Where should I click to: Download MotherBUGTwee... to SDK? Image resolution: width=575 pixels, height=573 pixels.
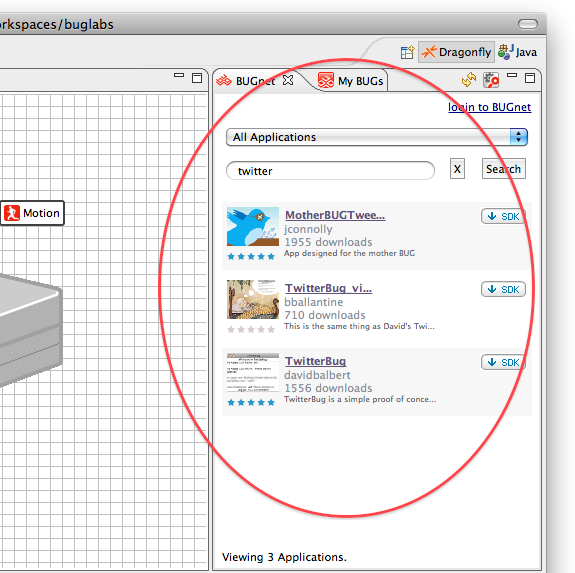coord(503,216)
